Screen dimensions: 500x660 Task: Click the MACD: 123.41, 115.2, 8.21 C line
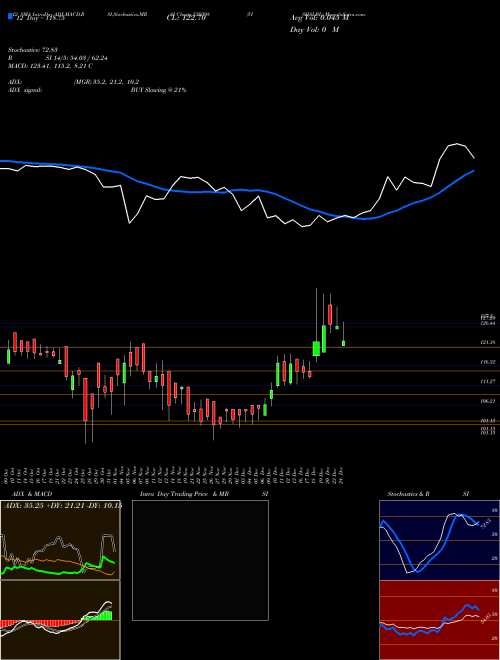click(x=51, y=66)
